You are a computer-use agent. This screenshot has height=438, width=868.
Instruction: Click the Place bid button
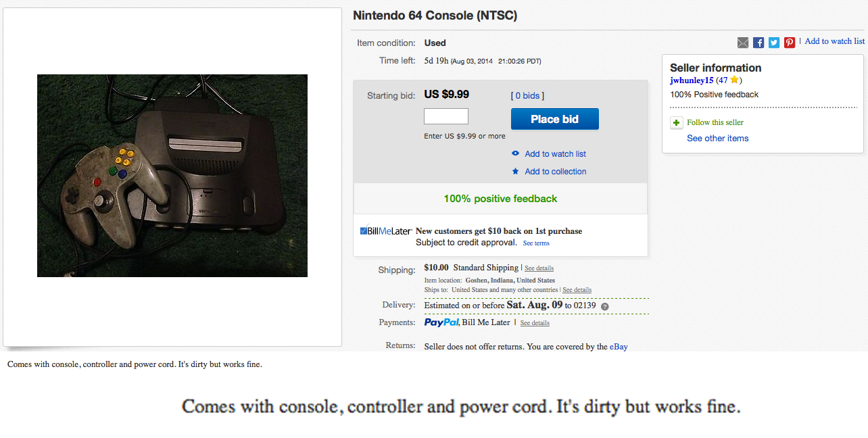(555, 119)
